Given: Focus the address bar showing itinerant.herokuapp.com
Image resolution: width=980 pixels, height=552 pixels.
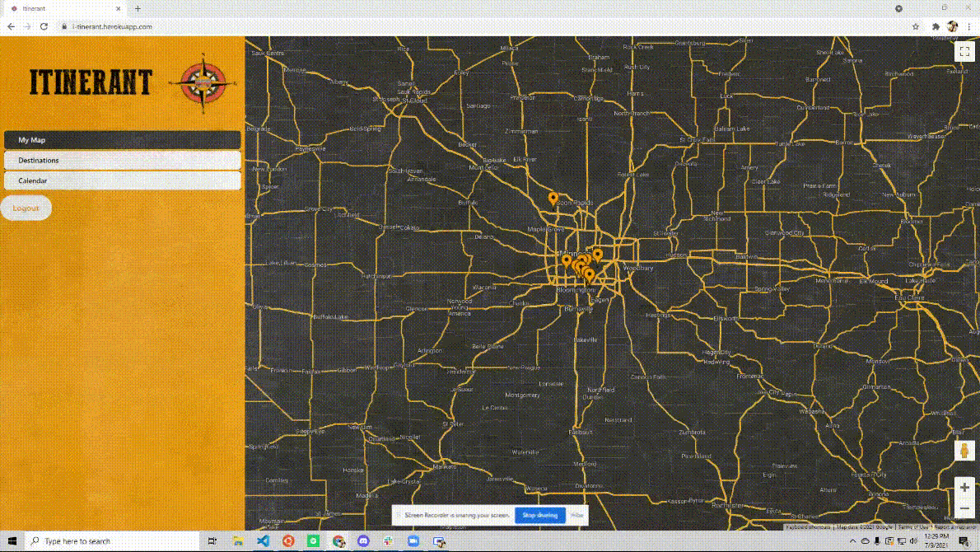Looking at the screenshot, I should point(481,26).
